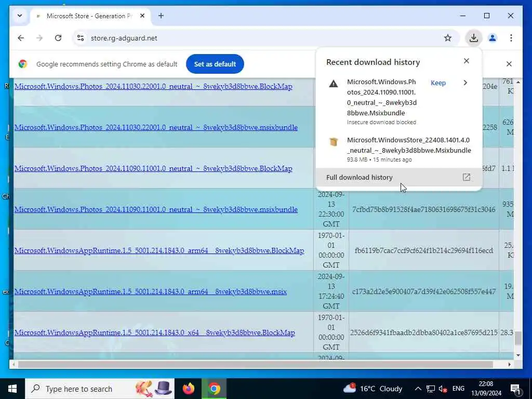The image size is (532, 399).
Task: Click the horizontal scroll left arrow
Action: pyautogui.click(x=14, y=364)
